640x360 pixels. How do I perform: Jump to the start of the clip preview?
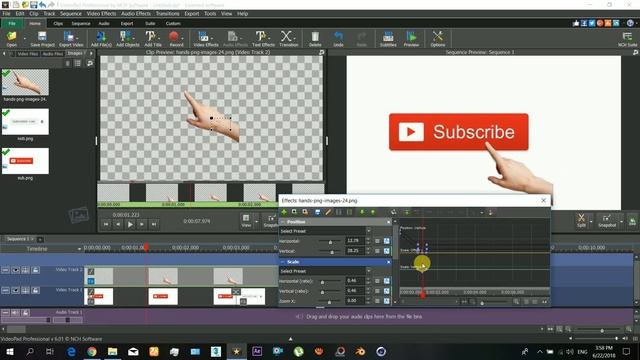[106, 224]
